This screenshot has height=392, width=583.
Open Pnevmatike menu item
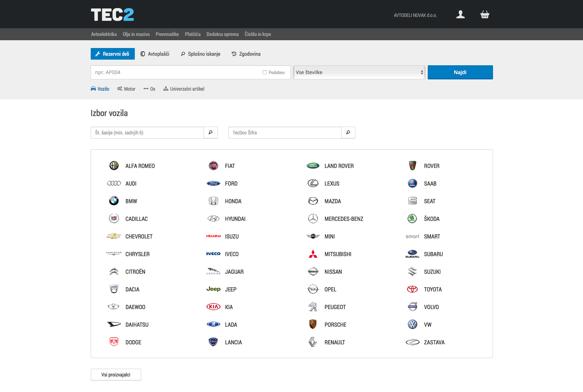click(x=167, y=34)
